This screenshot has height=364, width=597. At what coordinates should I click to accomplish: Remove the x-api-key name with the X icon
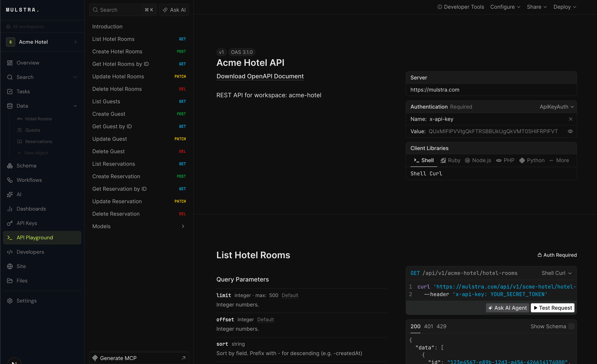571,119
